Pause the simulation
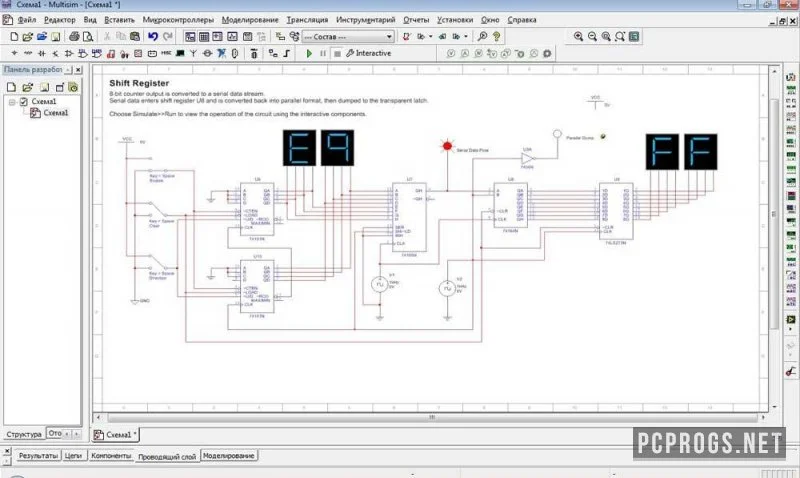 pyautogui.click(x=323, y=53)
